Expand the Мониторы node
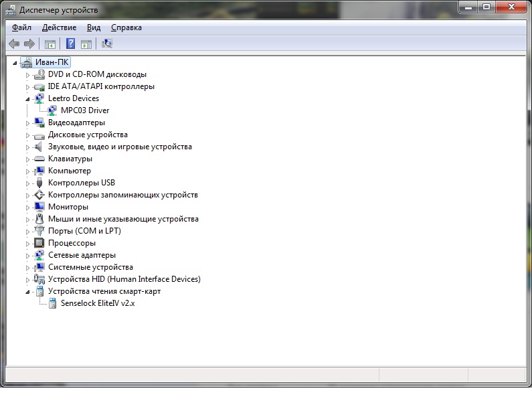 tap(28, 208)
